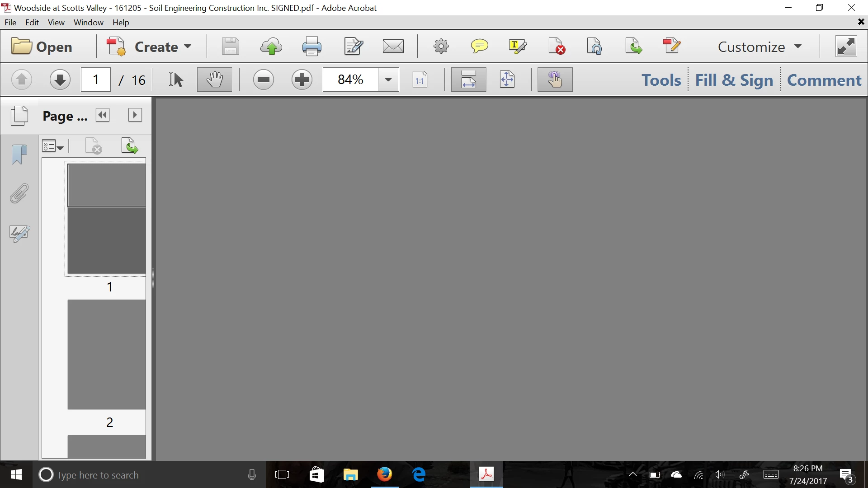This screenshot has width=868, height=488.
Task: Click the Zoom In plus button
Action: [302, 80]
